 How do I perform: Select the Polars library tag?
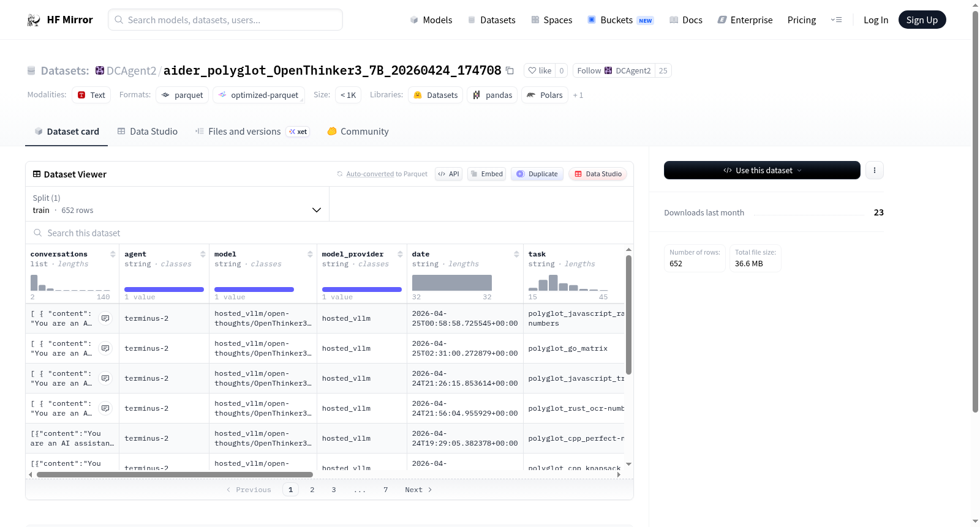545,95
